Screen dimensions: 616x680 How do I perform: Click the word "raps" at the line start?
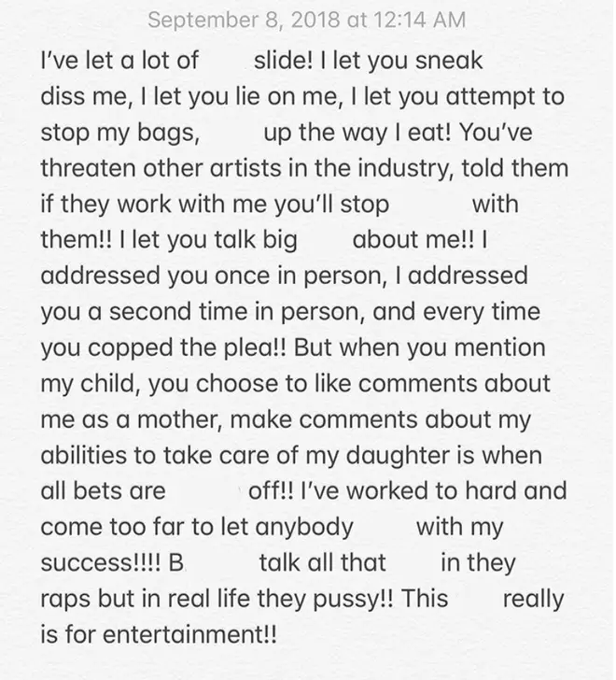[65, 600]
